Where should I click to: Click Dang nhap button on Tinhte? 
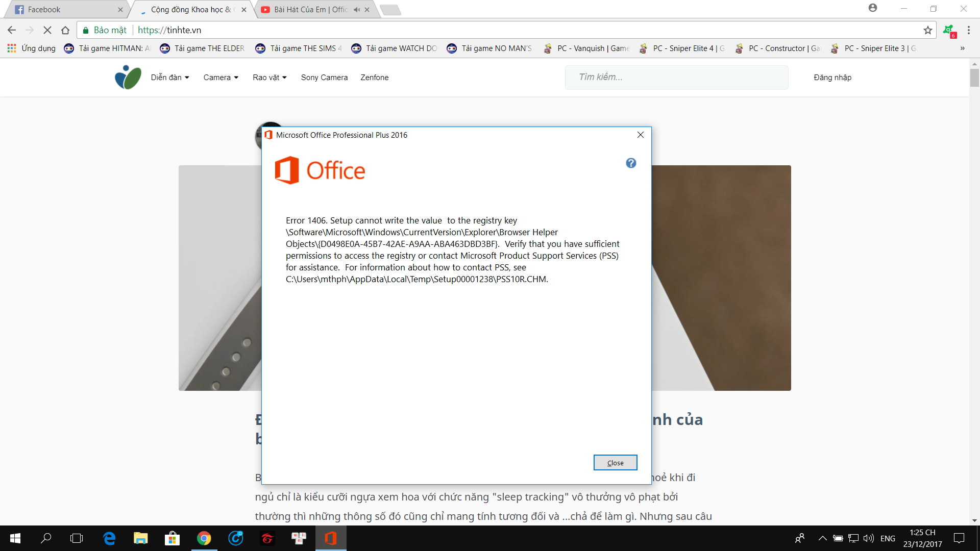click(831, 77)
